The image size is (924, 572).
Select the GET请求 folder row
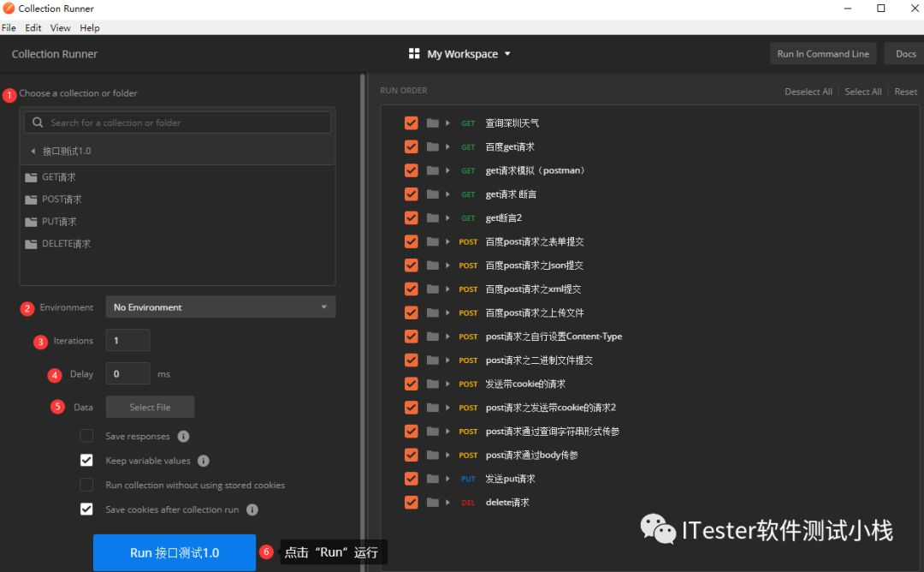[177, 177]
